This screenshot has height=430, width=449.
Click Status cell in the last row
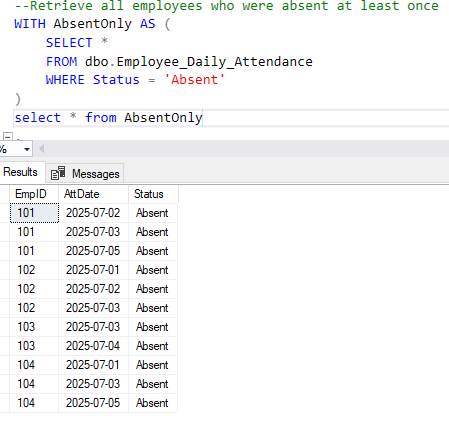[153, 403]
